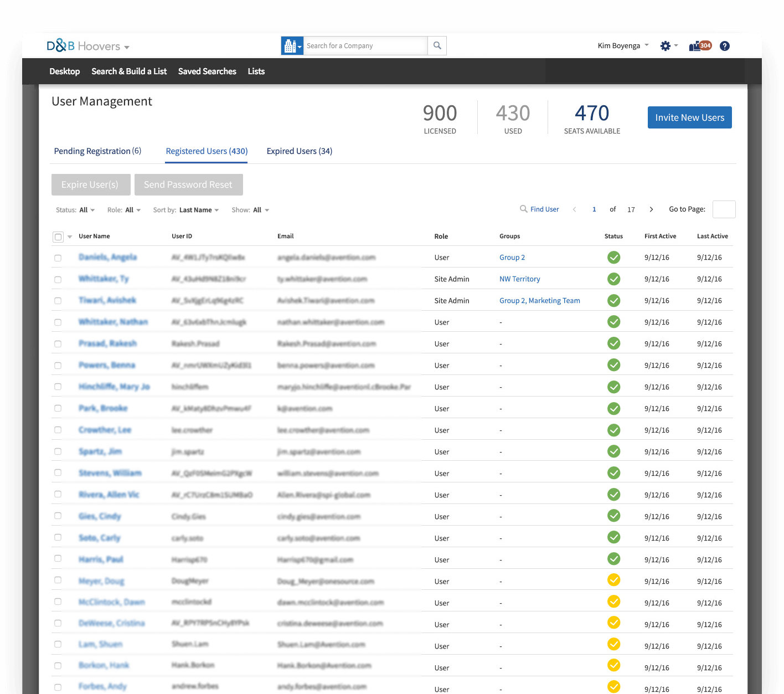Toggle the select-all users checkbox
The width and height of the screenshot is (784, 694).
coord(58,237)
